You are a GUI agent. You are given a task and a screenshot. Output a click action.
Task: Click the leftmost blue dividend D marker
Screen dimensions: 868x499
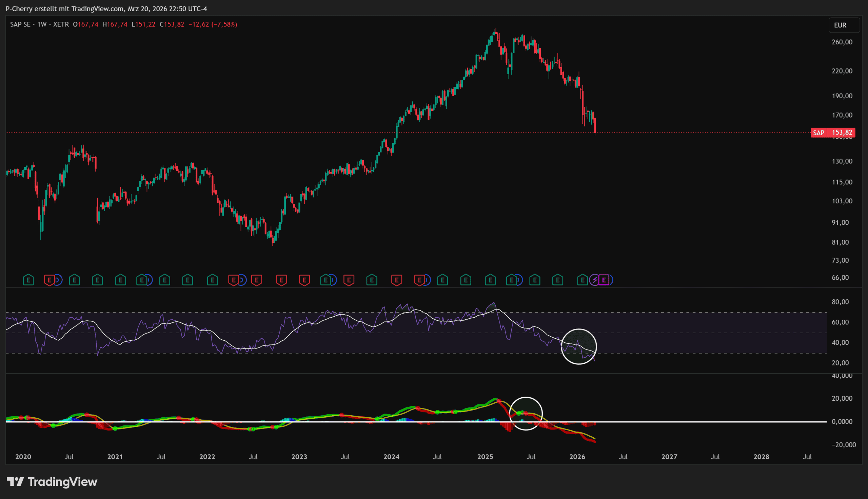(x=58, y=280)
